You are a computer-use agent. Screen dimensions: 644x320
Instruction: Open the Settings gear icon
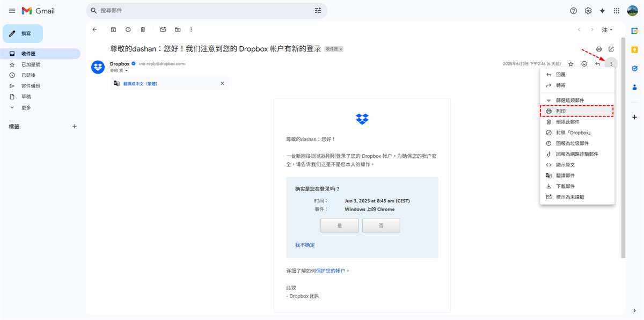(588, 11)
